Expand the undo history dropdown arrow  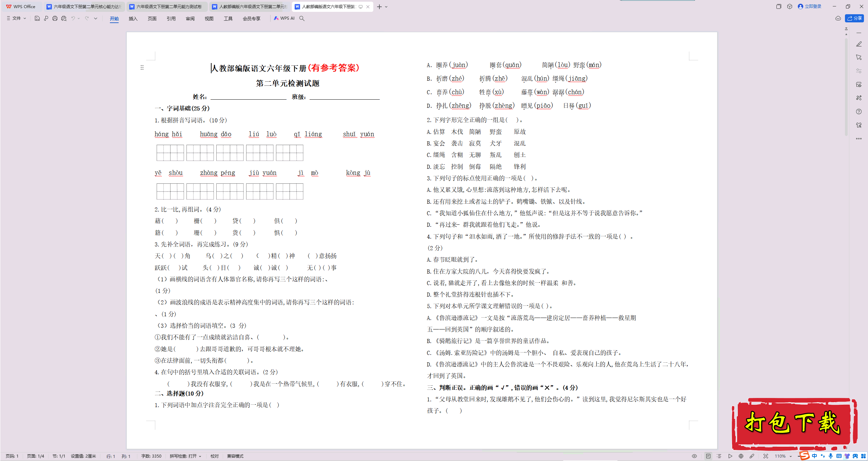[79, 18]
